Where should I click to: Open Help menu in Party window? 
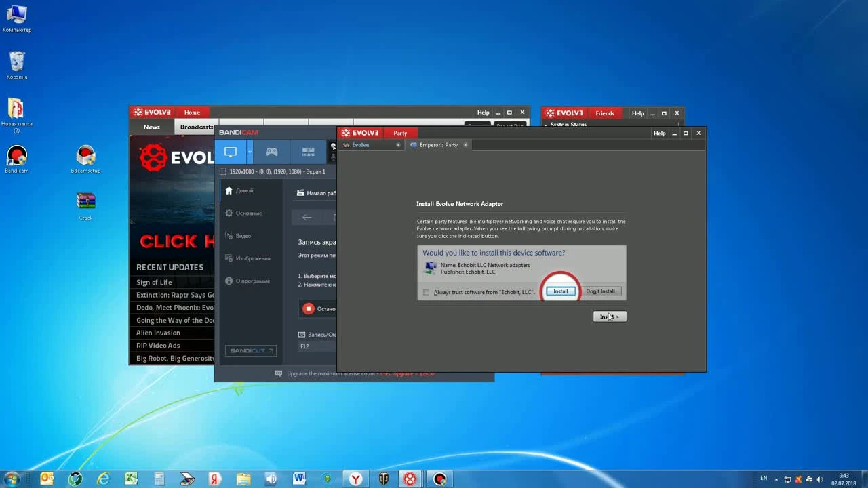point(659,134)
